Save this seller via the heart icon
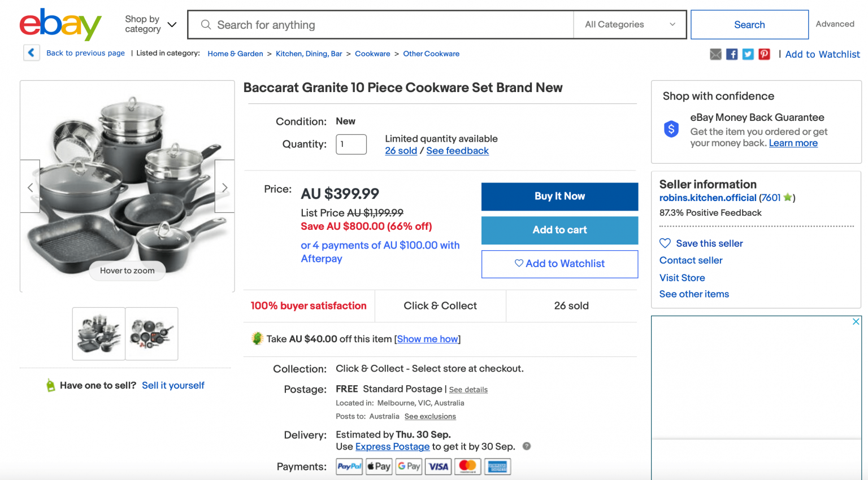Screen dimensions: 868x480 pos(665,243)
